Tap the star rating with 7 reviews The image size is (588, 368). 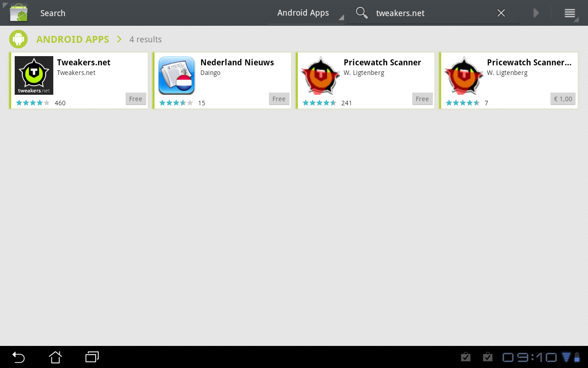463,103
